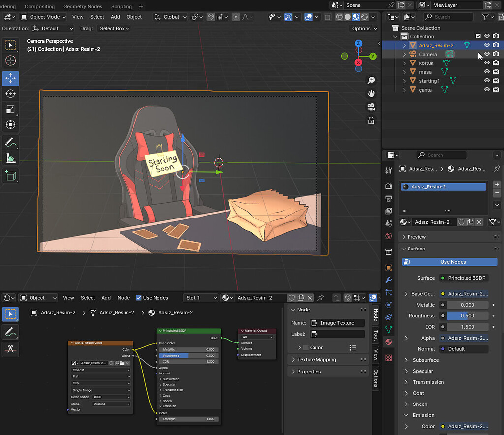504x435 pixels.
Task: Open the node editor Node menu
Action: click(124, 298)
